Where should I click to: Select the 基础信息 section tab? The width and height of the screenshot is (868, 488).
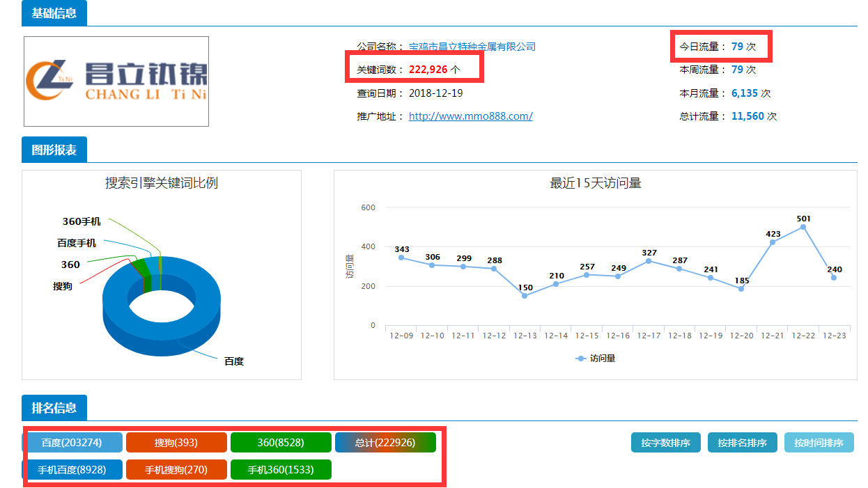(54, 13)
